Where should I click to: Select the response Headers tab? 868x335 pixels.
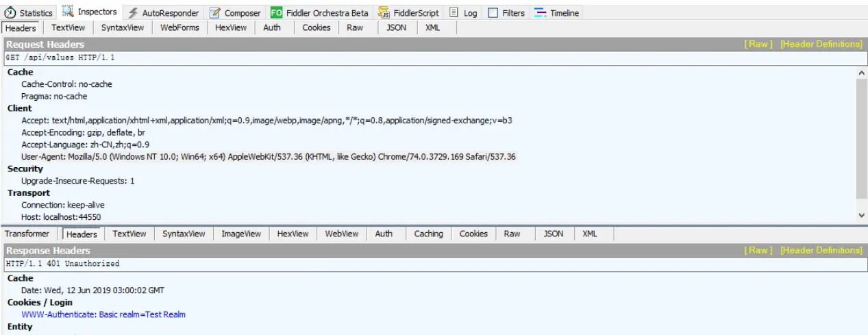(82, 234)
